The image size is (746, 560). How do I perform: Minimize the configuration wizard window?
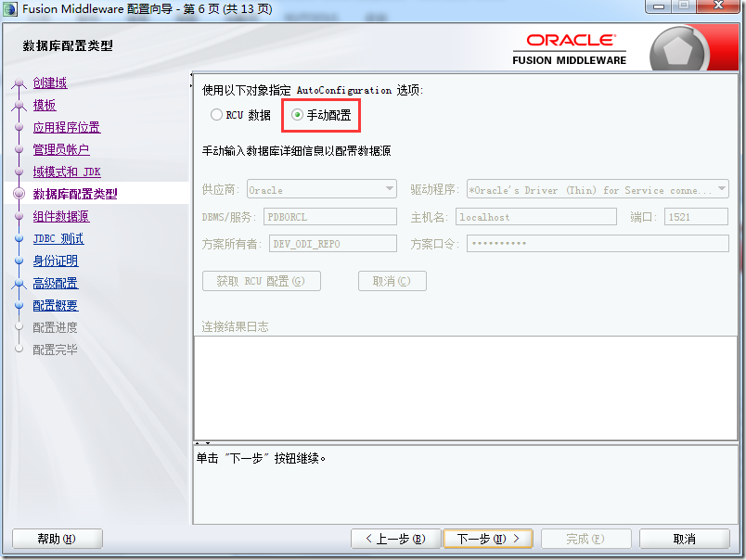[659, 6]
